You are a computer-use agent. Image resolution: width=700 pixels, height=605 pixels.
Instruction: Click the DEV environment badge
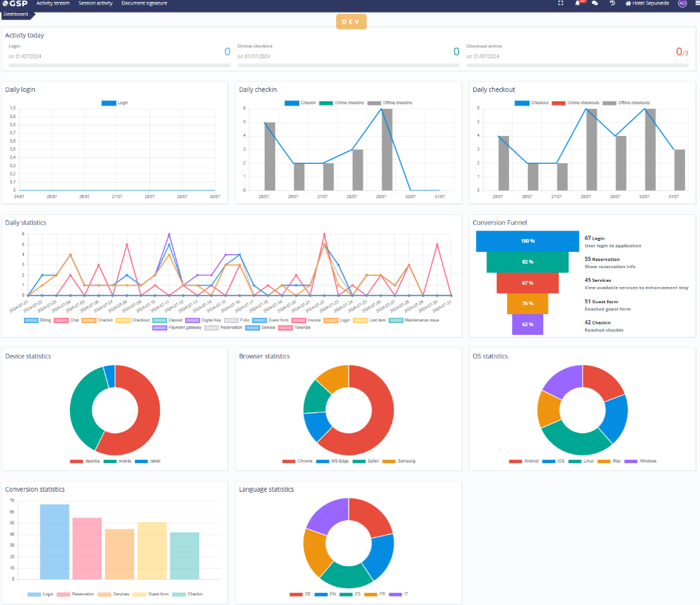pyautogui.click(x=351, y=21)
